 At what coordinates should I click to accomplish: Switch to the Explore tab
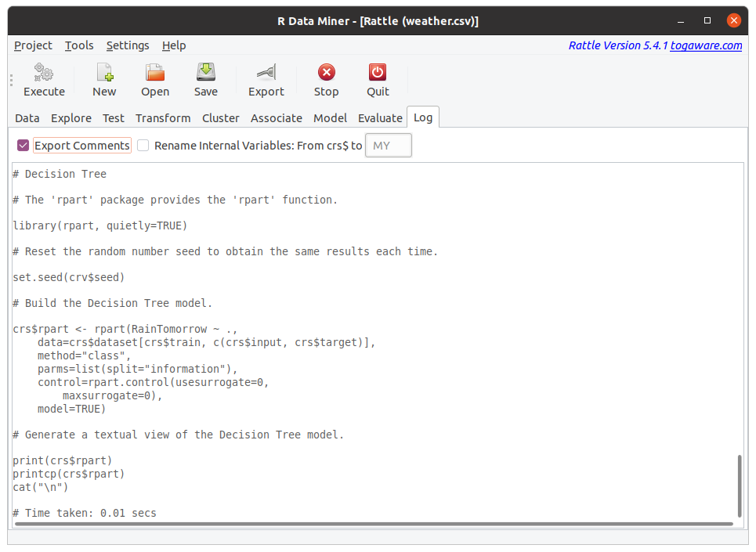pos(71,118)
